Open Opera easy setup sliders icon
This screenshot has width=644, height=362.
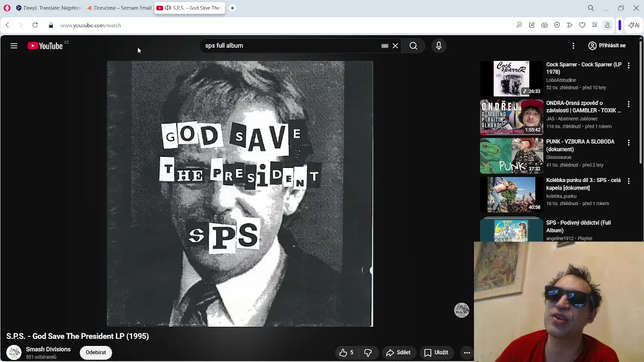[595, 25]
